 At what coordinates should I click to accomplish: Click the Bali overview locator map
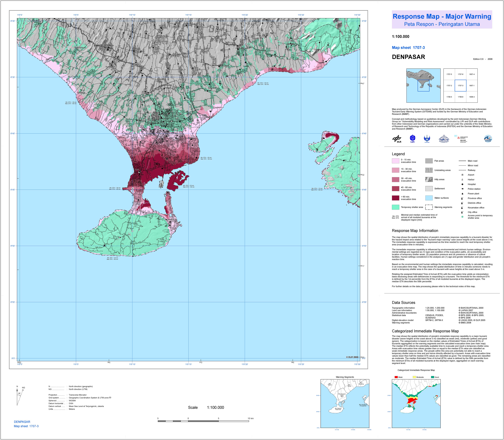coord(423,85)
